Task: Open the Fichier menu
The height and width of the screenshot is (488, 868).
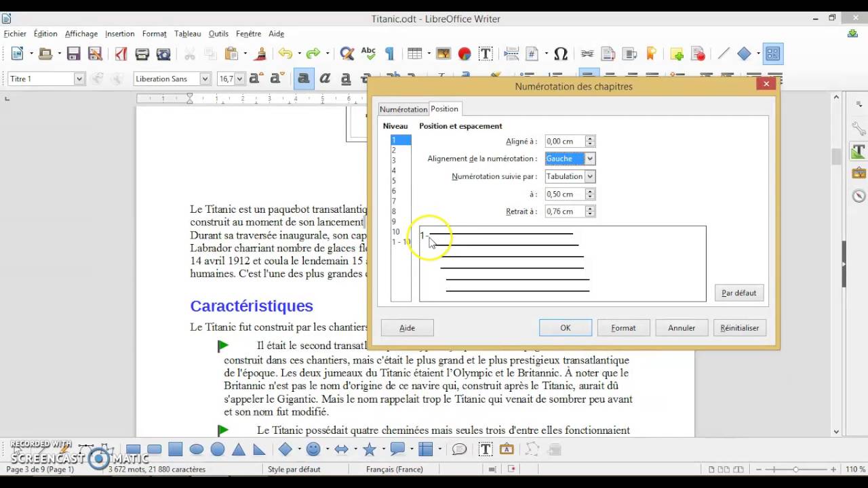Action: pos(15,34)
